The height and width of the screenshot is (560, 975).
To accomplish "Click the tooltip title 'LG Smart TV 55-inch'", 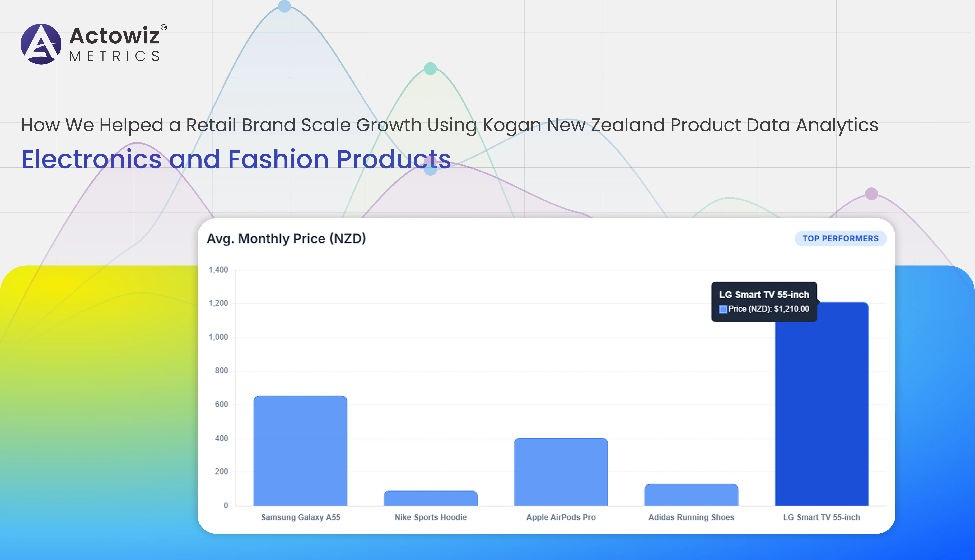I will click(x=764, y=295).
